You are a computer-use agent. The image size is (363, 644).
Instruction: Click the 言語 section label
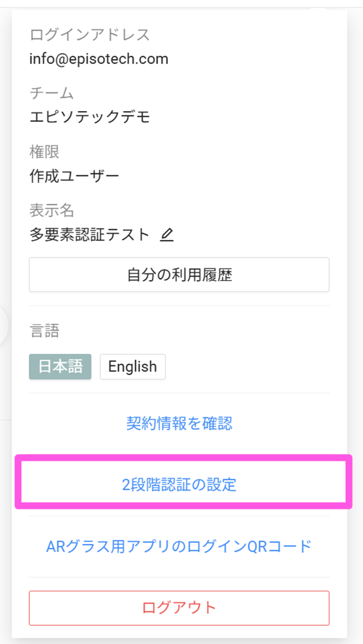point(45,330)
